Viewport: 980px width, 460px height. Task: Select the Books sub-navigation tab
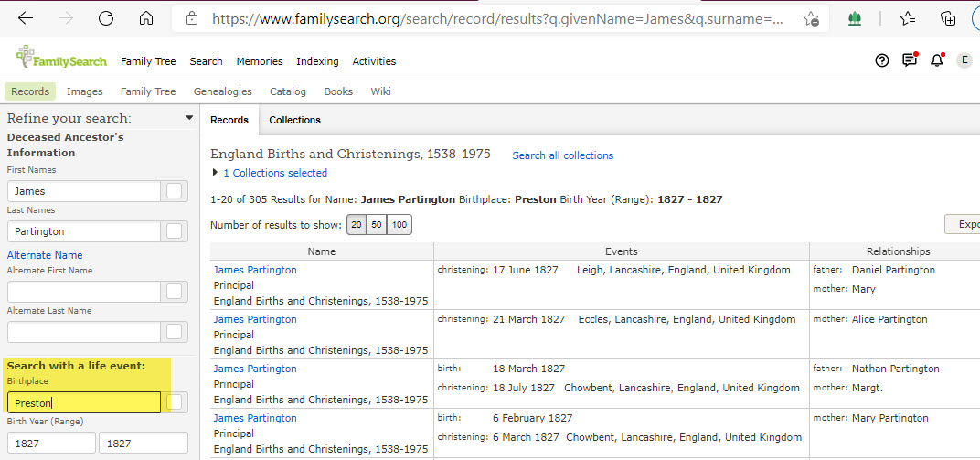(x=338, y=91)
